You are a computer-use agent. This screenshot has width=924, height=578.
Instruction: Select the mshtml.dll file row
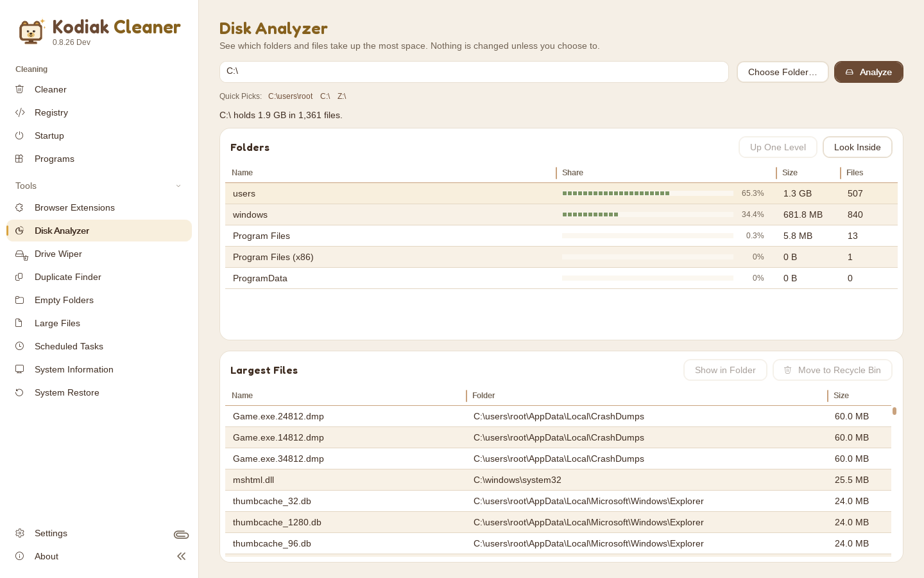(558, 480)
